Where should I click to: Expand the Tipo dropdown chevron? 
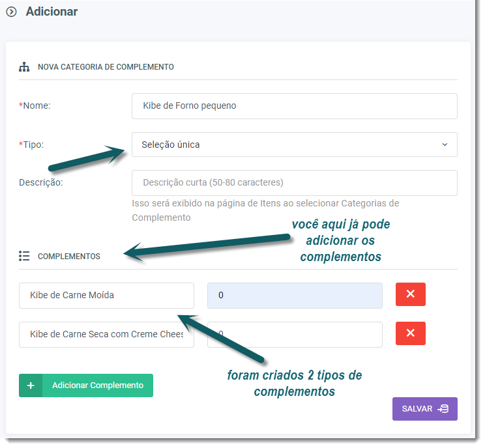click(x=445, y=145)
